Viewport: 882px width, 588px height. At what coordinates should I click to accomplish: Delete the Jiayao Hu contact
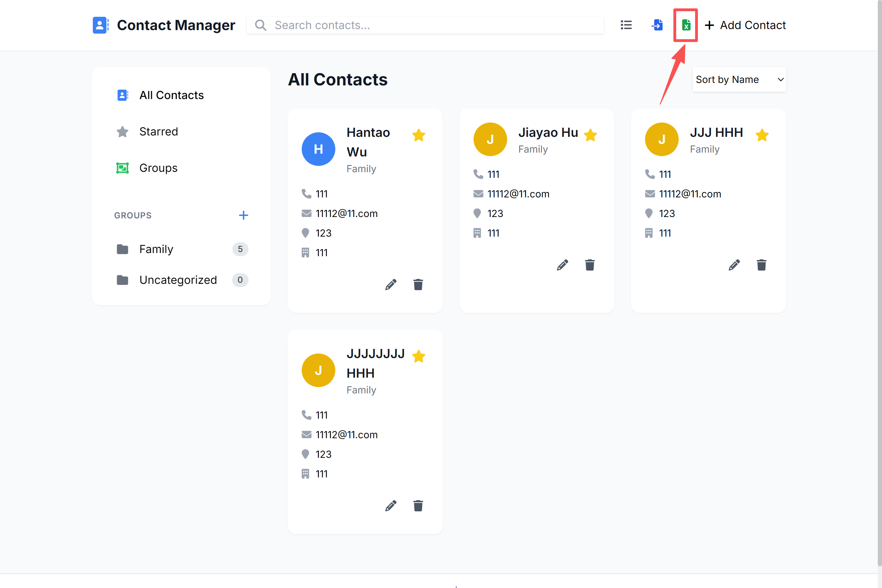click(589, 265)
